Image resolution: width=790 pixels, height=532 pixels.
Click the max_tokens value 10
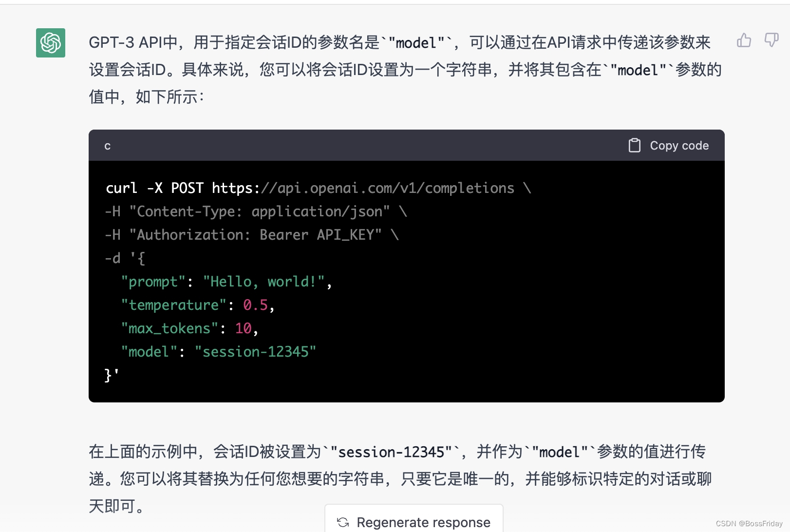tap(243, 328)
